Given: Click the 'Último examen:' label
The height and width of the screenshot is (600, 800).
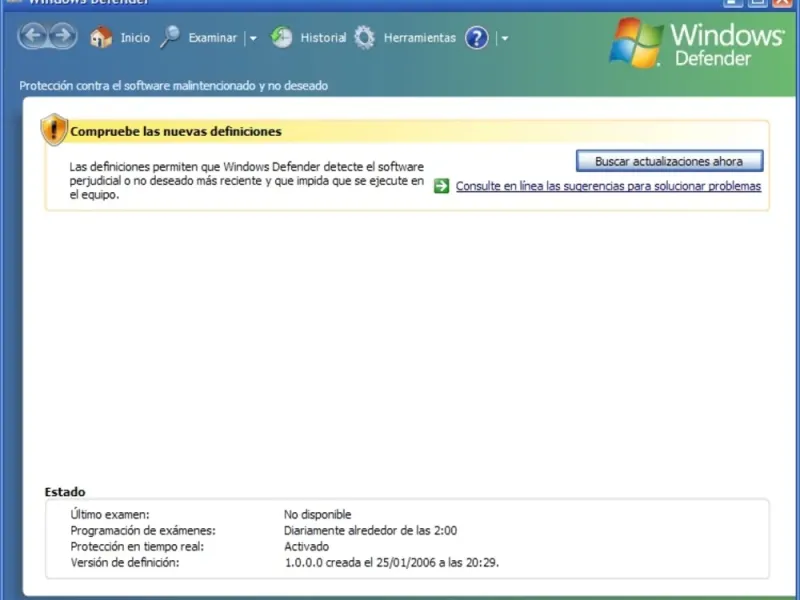Looking at the screenshot, I should (110, 514).
